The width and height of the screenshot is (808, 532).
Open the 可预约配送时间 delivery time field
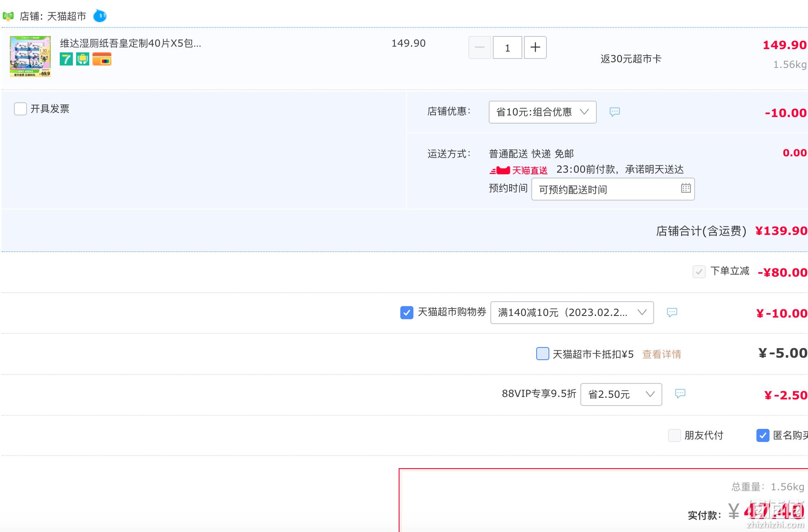613,189
